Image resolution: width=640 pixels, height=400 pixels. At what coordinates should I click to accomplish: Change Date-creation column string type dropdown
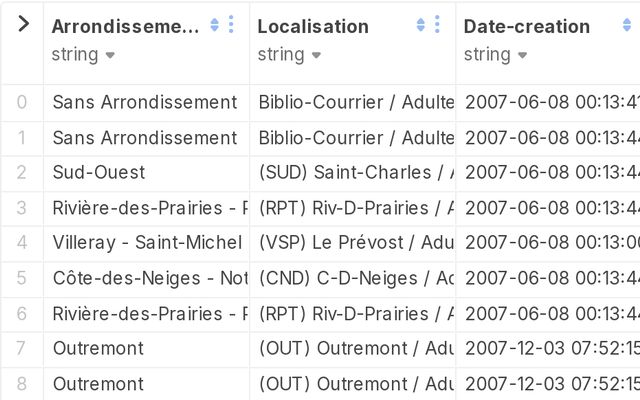(496, 55)
